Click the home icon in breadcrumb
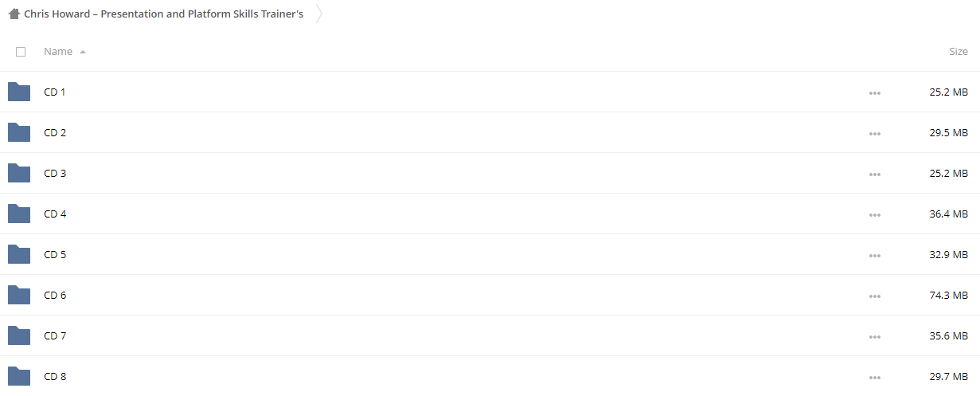The image size is (980, 396). point(14,14)
